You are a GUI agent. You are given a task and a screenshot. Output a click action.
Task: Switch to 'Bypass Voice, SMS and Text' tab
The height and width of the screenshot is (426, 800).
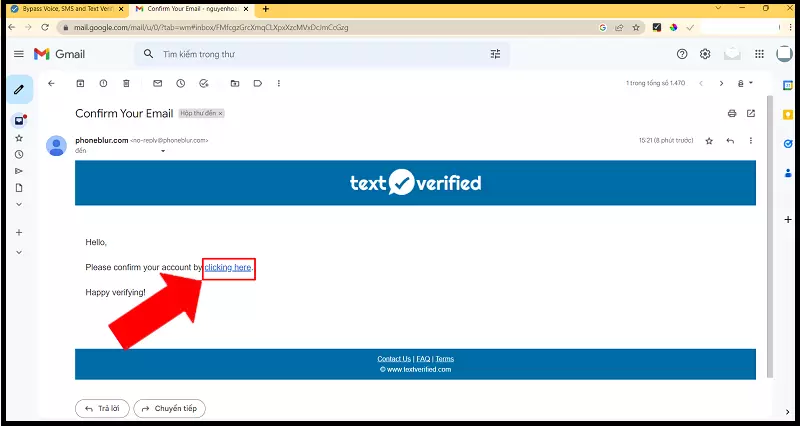coord(67,9)
